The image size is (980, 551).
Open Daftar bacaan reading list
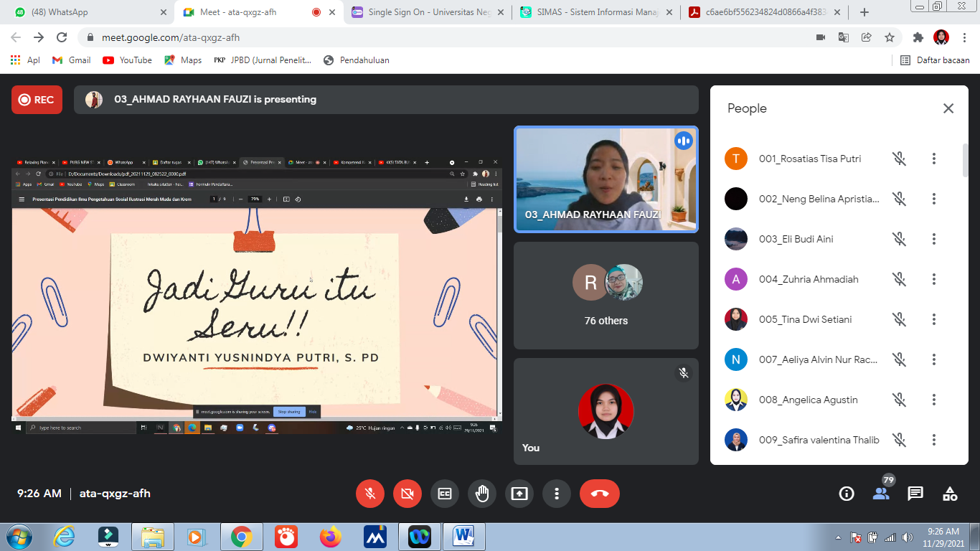click(935, 60)
